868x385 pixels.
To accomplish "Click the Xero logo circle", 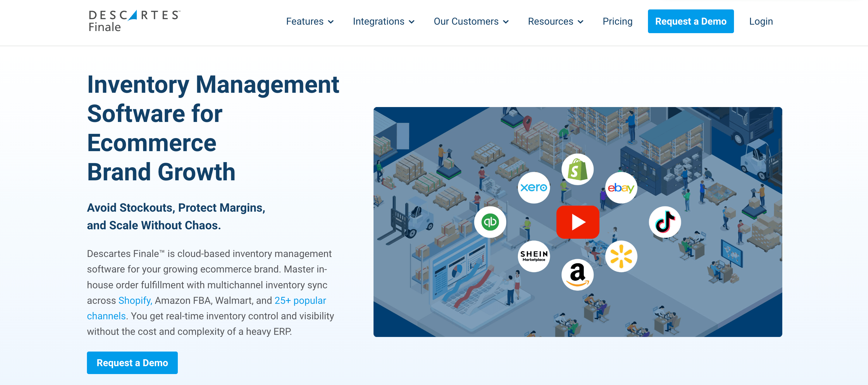I will point(534,187).
